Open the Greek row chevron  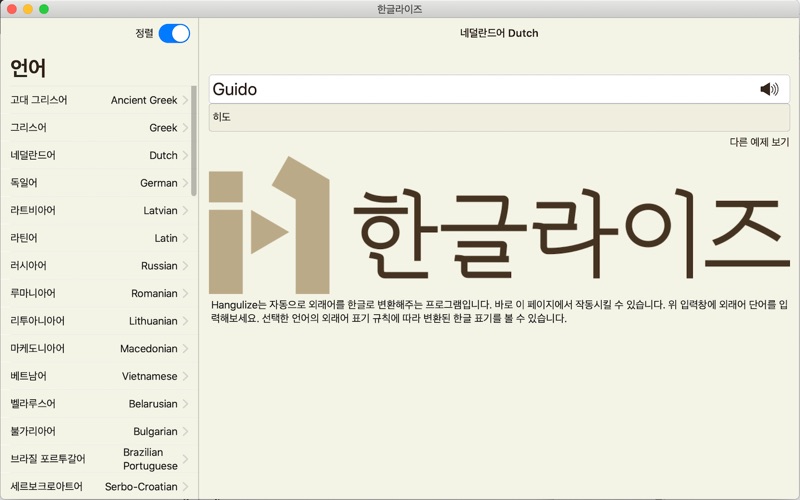coord(185,128)
